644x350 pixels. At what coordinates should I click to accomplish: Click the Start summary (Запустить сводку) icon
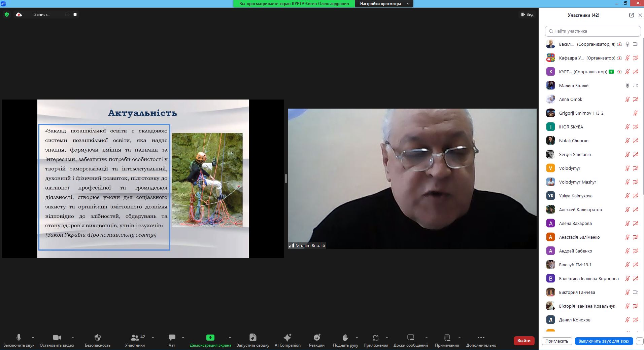253,338
